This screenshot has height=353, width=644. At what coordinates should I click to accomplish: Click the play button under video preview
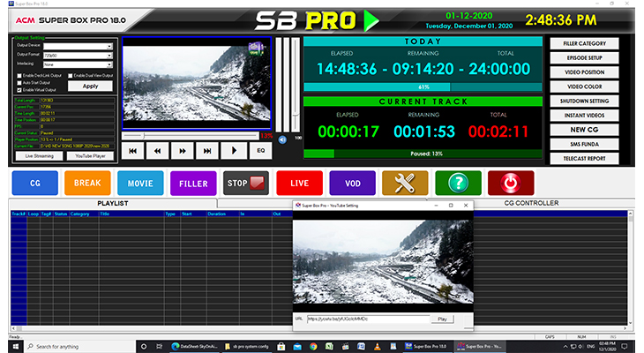click(x=234, y=151)
